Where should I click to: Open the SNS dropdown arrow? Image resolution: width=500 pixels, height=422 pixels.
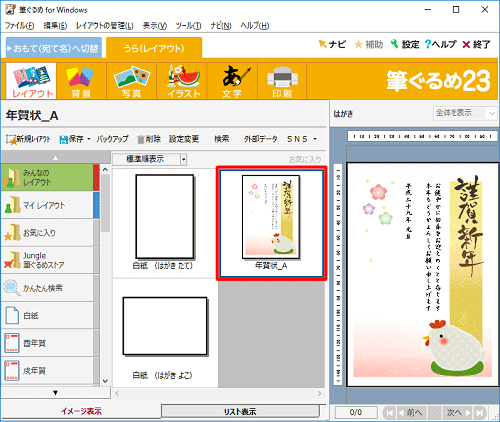coord(315,139)
